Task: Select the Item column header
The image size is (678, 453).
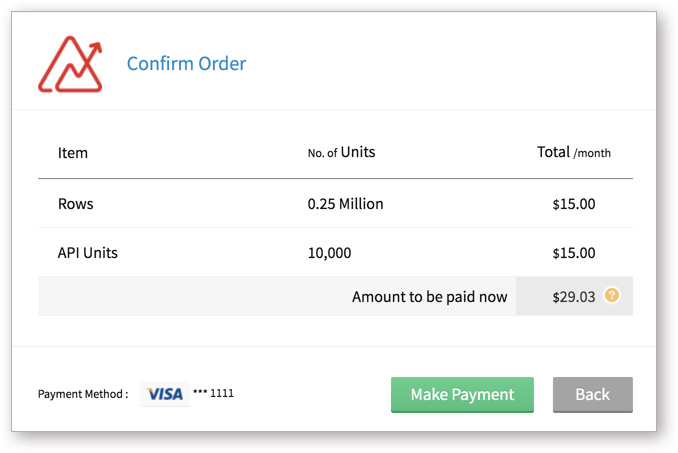Action: tap(73, 153)
